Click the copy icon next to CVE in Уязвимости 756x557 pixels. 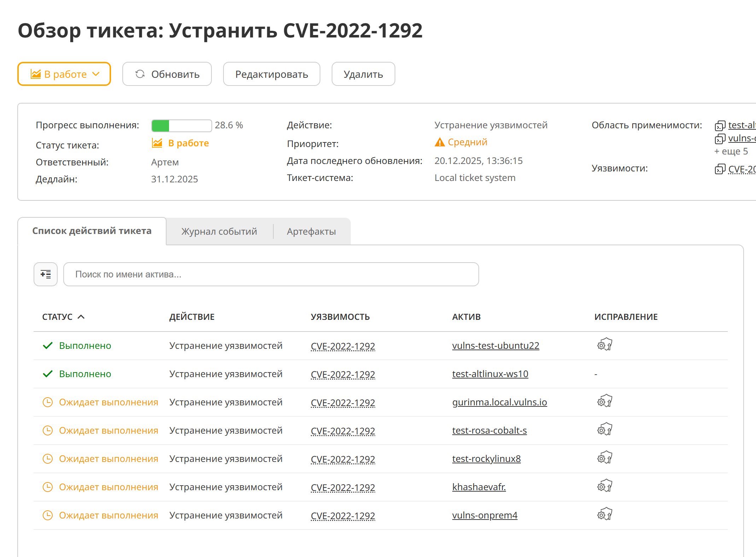(720, 169)
